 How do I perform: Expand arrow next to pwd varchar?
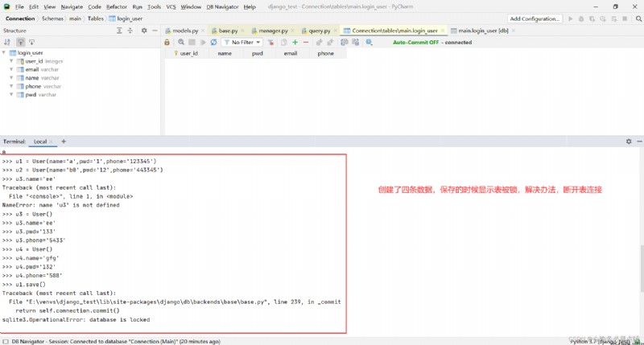(x=11, y=94)
